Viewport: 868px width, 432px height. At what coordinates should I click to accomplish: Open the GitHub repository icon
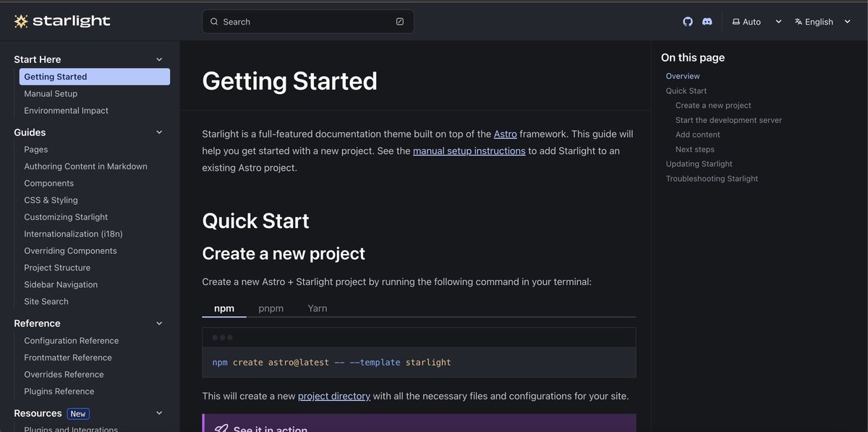[688, 22]
